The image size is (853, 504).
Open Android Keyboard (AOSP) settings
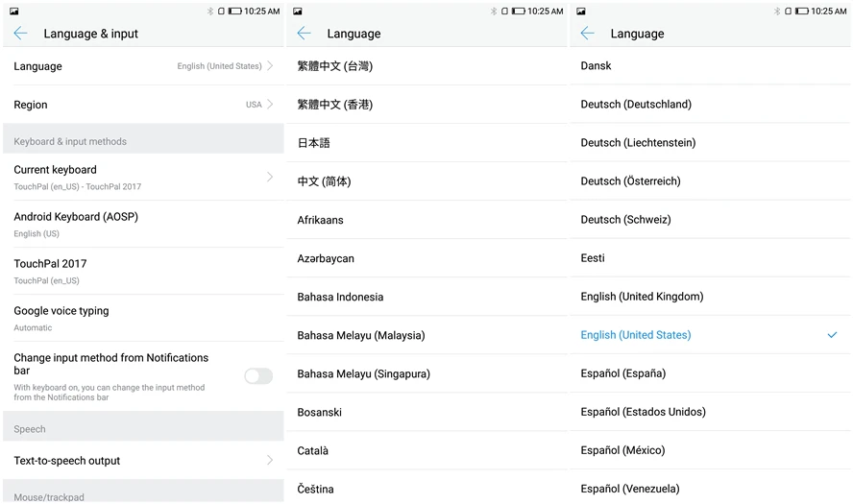coord(143,224)
